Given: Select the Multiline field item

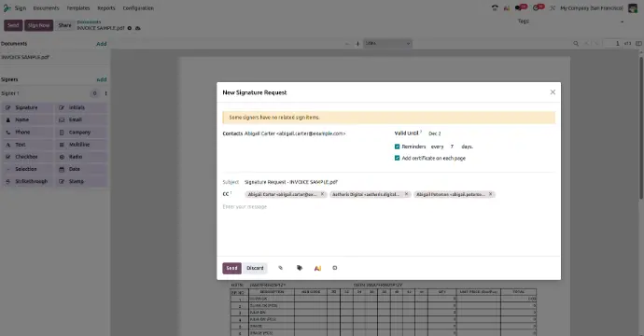Looking at the screenshot, I should (x=81, y=145).
